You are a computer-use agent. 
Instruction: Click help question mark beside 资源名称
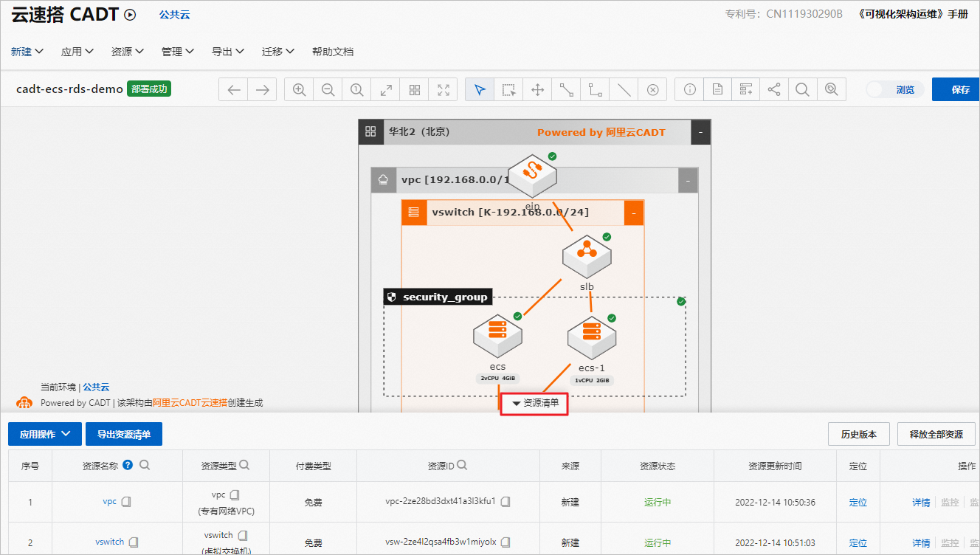(128, 465)
